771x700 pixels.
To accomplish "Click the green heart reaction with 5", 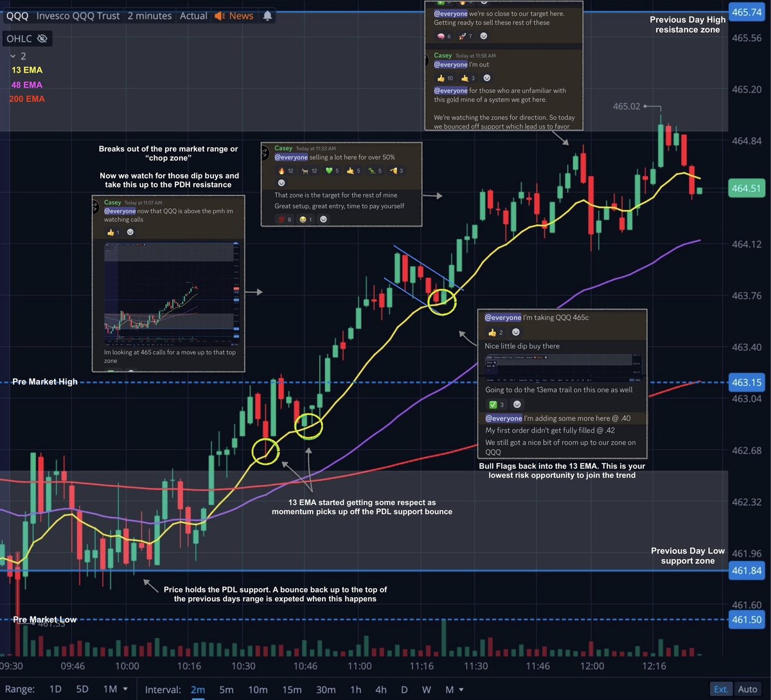I will [x=332, y=170].
